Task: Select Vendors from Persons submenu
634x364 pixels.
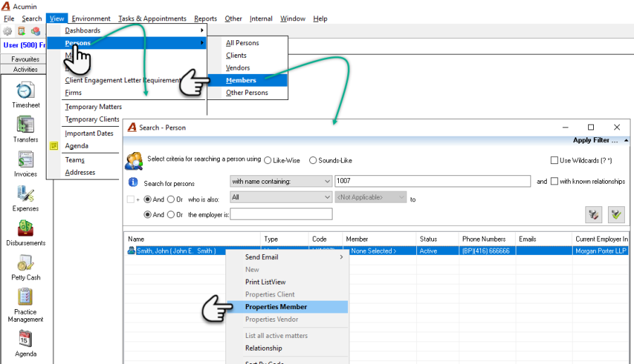Action: (x=238, y=68)
